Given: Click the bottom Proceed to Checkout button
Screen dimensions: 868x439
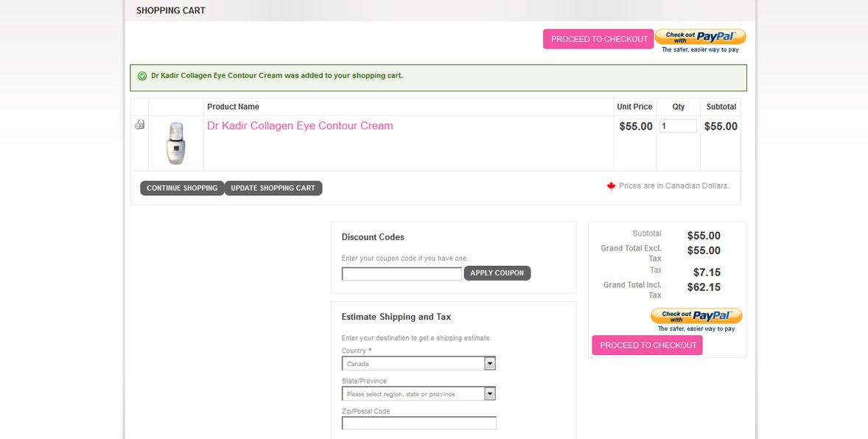Looking at the screenshot, I should coord(647,345).
